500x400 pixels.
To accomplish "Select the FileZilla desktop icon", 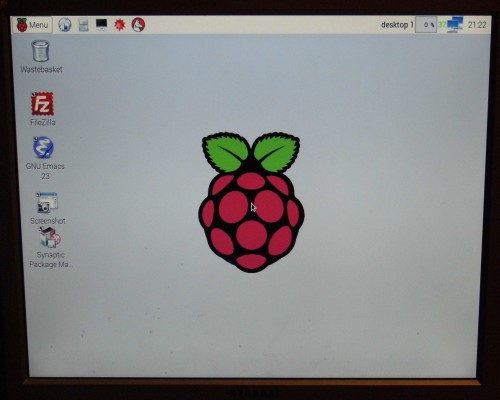I will [x=42, y=109].
